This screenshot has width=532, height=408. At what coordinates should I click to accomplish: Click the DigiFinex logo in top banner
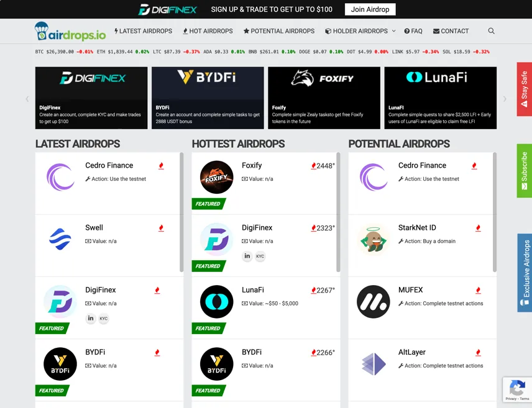[167, 9]
